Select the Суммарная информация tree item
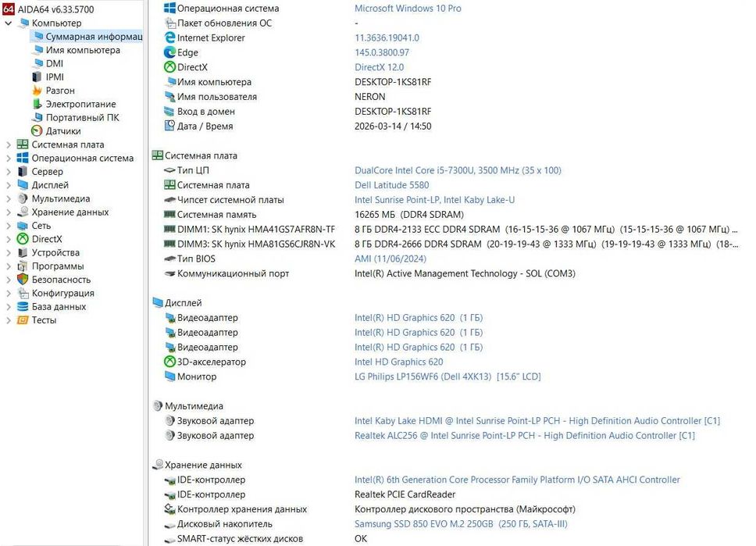 point(87,36)
